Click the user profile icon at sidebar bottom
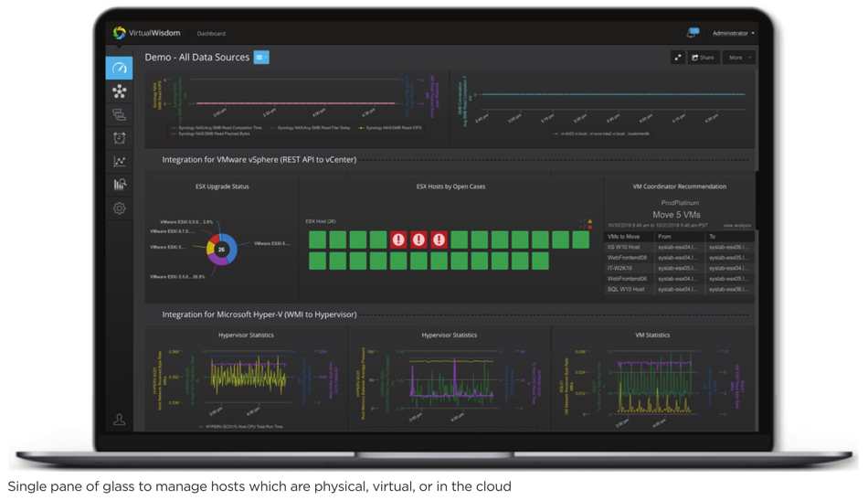The width and height of the screenshot is (868, 501). pos(119,420)
